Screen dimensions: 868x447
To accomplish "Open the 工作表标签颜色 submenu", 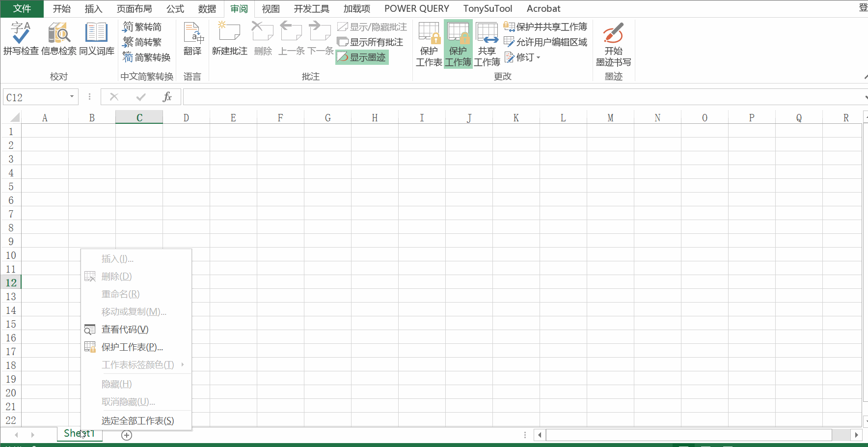I will (138, 365).
